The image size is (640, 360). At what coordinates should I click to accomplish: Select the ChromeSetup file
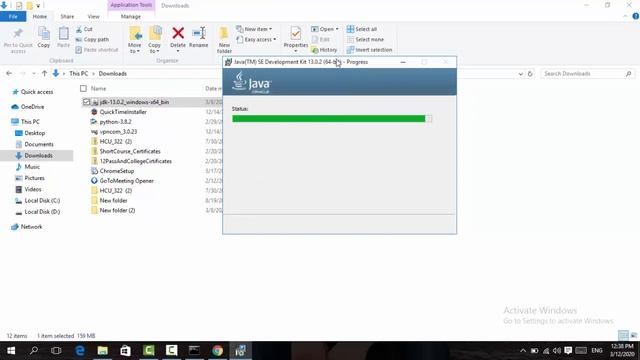click(112, 171)
